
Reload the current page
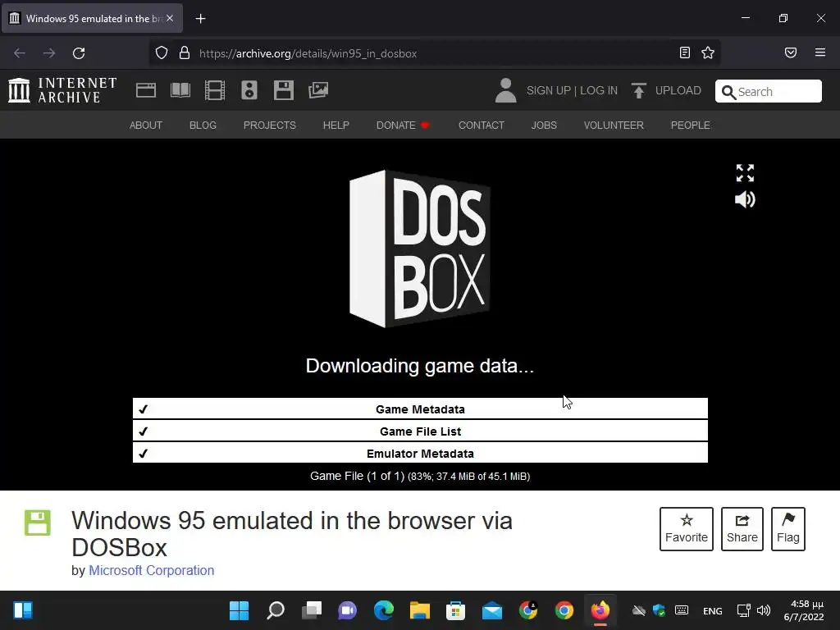tap(79, 53)
